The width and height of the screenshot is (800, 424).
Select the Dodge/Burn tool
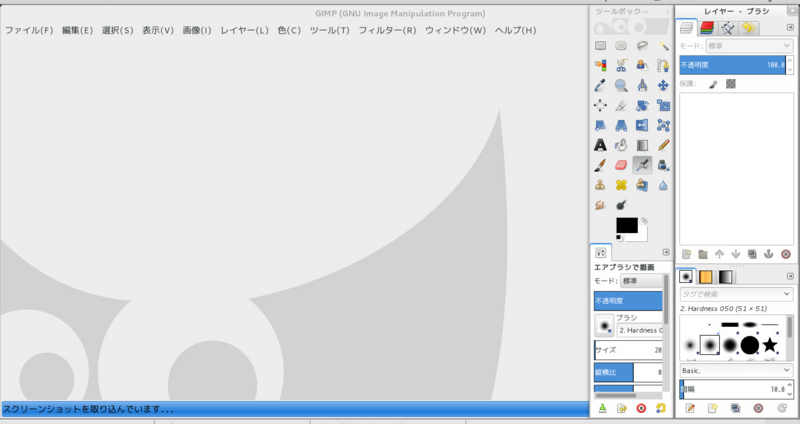pyautogui.click(x=621, y=205)
